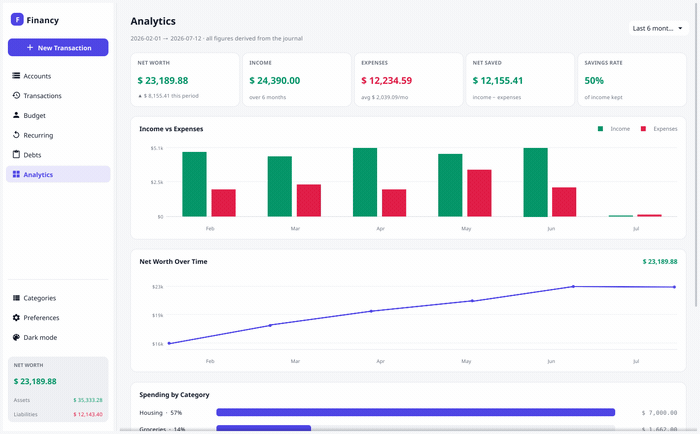The image size is (700, 434).
Task: Click the New Transaction button
Action: pos(58,47)
